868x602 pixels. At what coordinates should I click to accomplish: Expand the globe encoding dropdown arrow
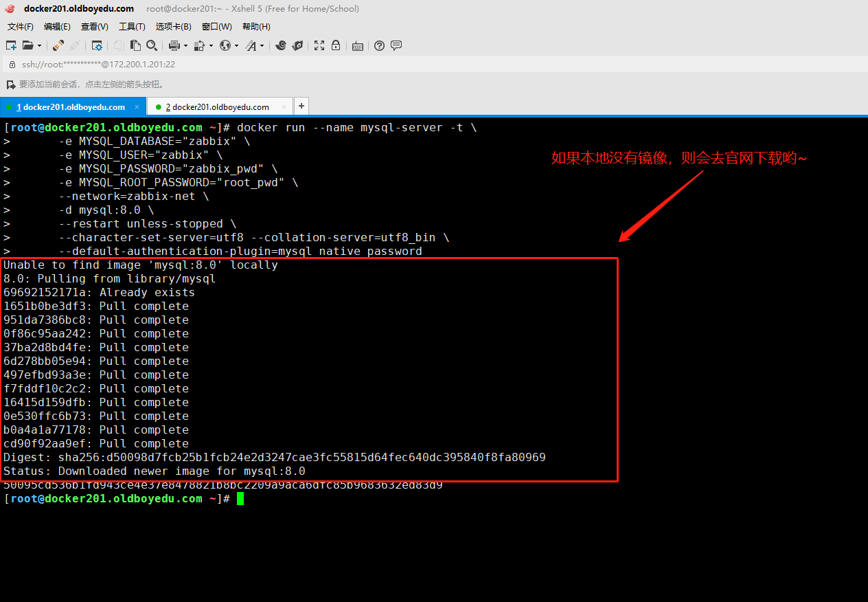click(x=236, y=46)
